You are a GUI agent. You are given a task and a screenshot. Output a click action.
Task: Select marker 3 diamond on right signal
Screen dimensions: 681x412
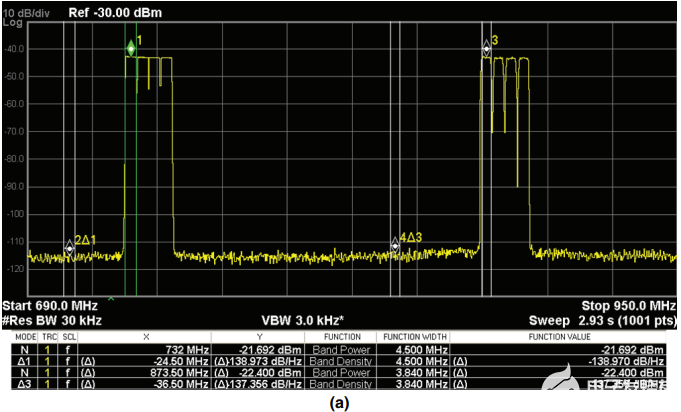pyautogui.click(x=486, y=48)
